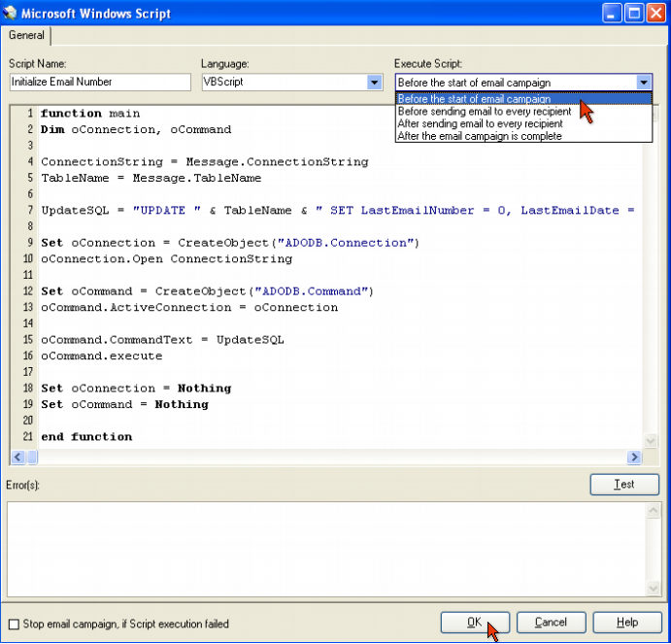Minimize the Microsoft Windows Script window
671x644 pixels.
pos(612,14)
